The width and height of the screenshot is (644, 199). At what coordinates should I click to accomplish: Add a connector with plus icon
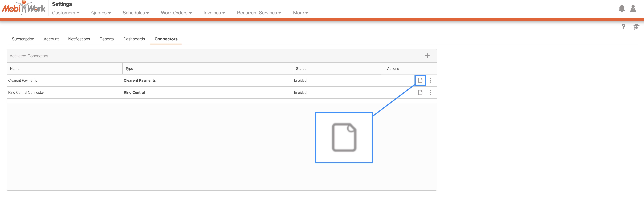coord(427,56)
